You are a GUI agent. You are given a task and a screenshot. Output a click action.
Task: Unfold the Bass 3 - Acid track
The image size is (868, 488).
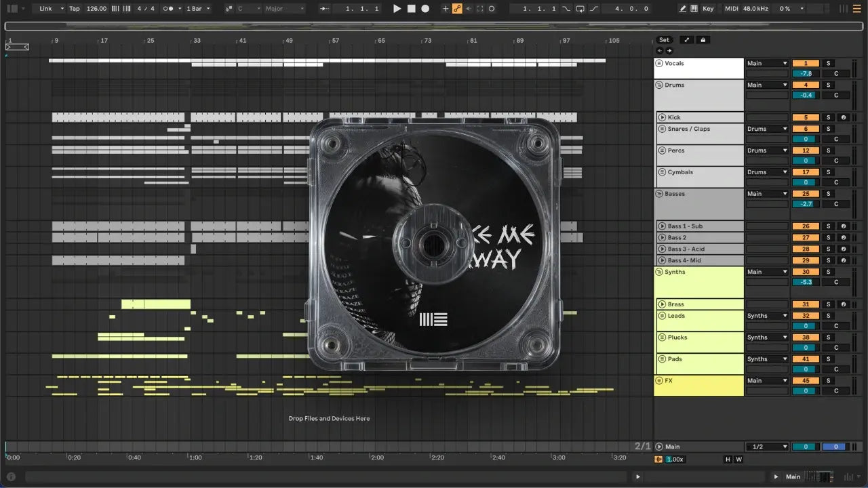[662, 249]
